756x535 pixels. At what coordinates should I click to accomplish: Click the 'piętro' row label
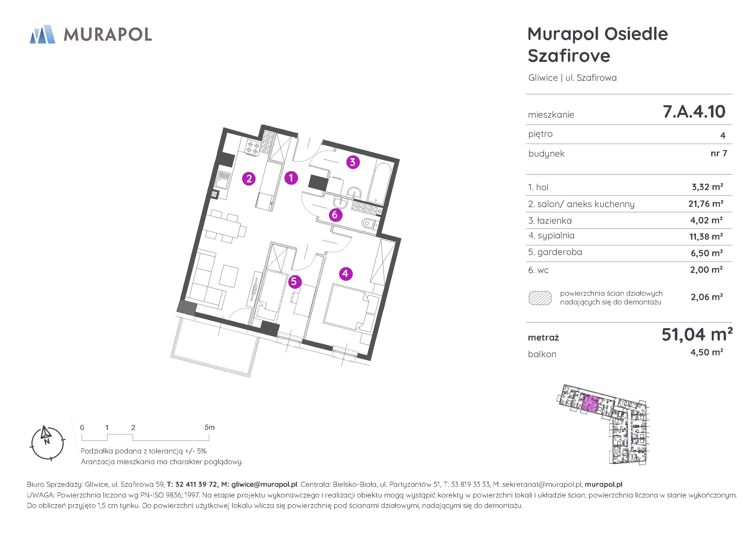(x=540, y=134)
